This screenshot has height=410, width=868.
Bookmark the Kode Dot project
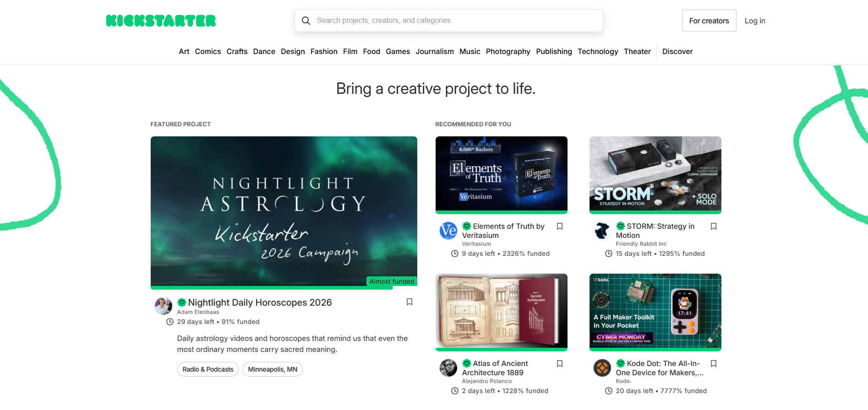714,364
